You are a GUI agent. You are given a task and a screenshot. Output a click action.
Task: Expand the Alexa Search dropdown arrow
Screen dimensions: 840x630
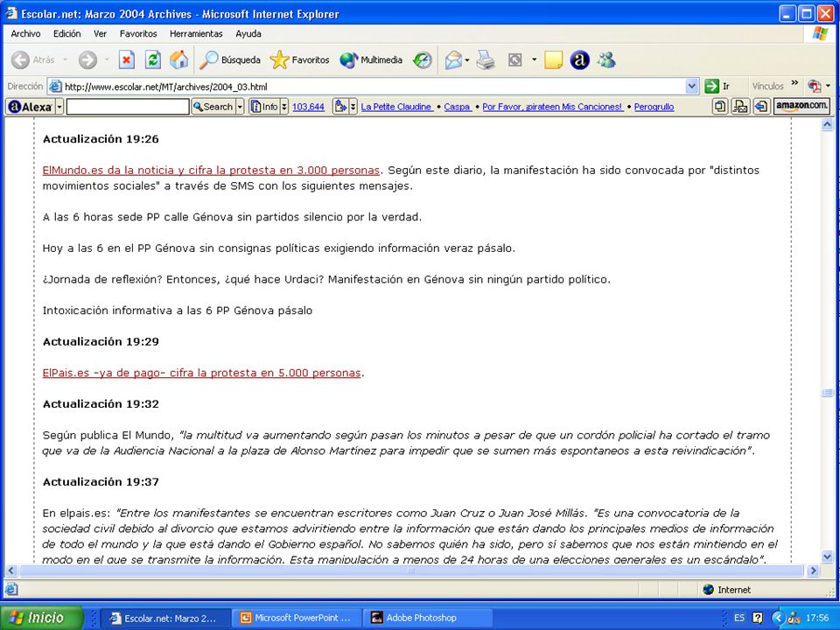click(x=240, y=107)
